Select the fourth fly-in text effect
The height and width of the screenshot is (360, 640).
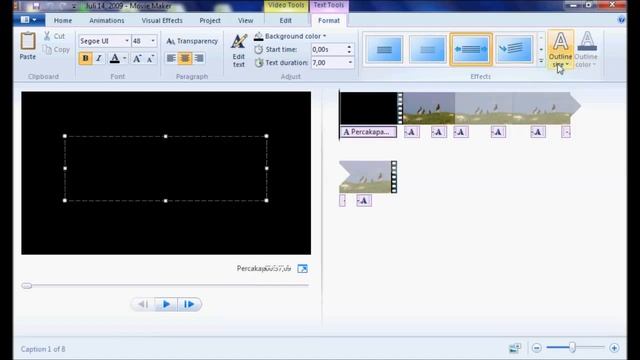[x=514, y=49]
